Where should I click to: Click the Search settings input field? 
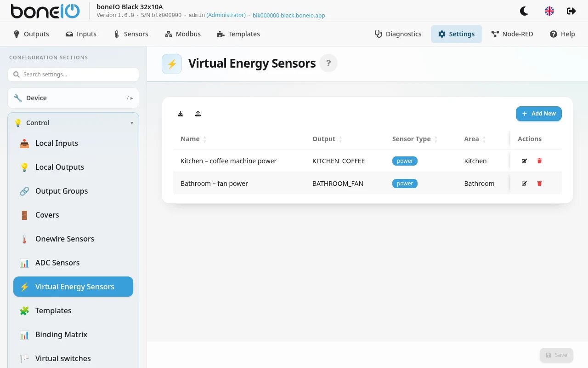pos(73,75)
